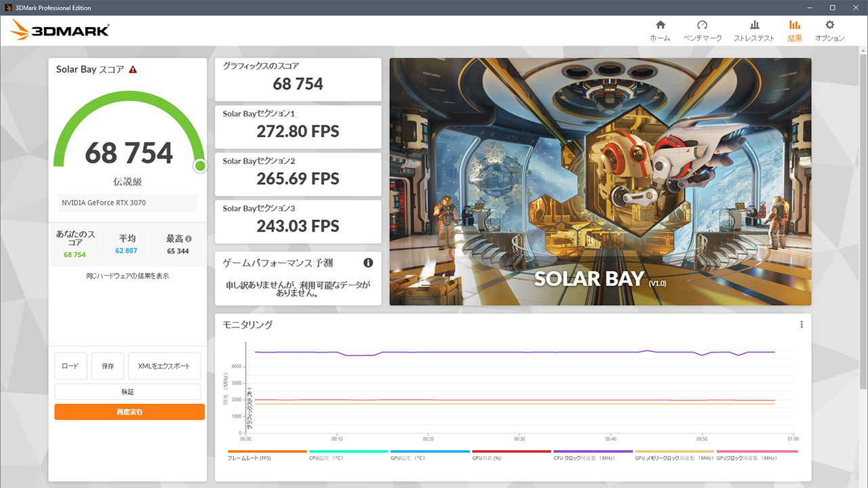Viewport: 868px width, 488px height.
Task: Click the green 68 754 under あなたのスコア
Action: coord(75,255)
